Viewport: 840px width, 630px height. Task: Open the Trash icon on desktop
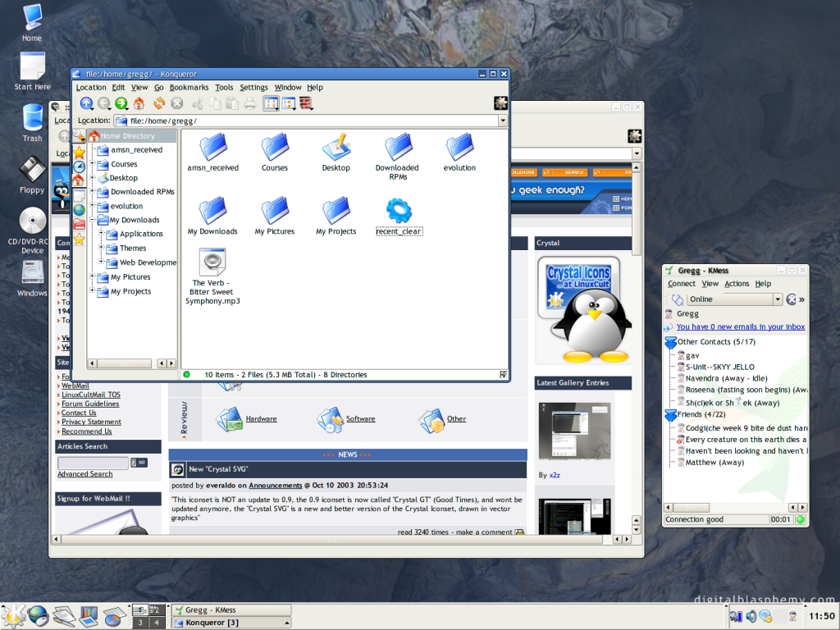(x=32, y=123)
